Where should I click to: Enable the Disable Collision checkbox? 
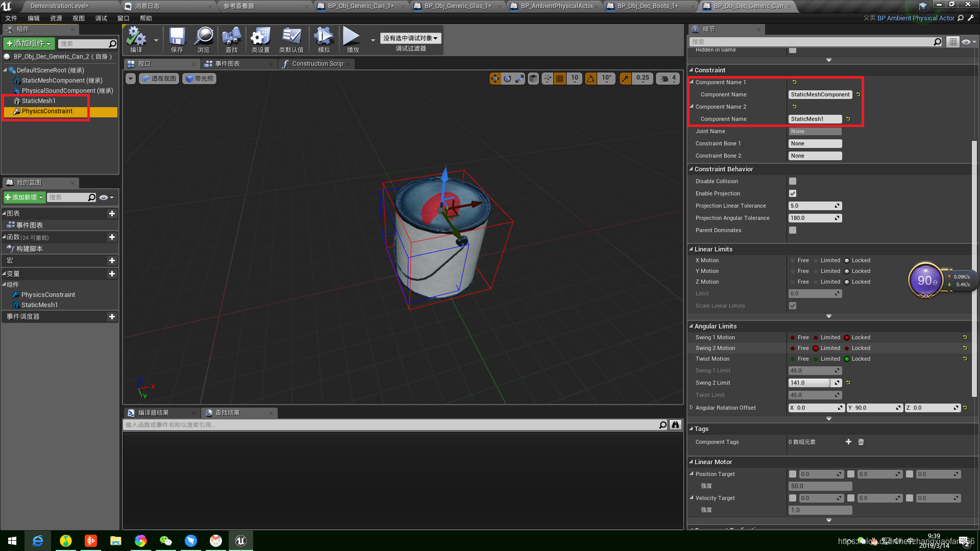coord(793,181)
